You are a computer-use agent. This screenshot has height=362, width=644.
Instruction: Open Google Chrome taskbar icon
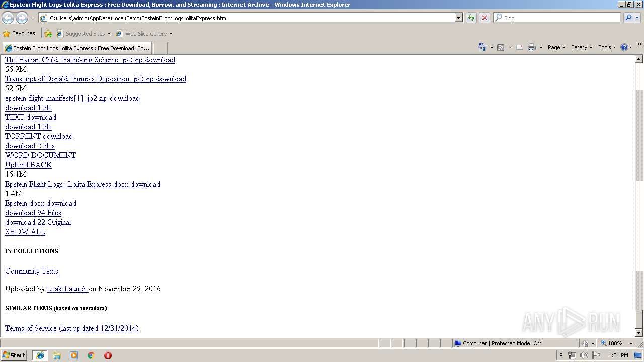(x=91, y=355)
